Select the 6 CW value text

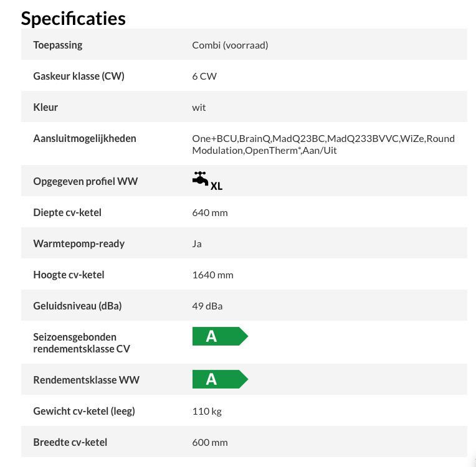point(204,77)
